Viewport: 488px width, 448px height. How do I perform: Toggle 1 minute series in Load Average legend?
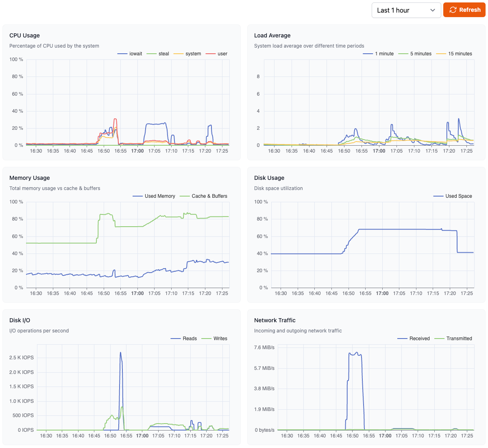[x=378, y=54]
